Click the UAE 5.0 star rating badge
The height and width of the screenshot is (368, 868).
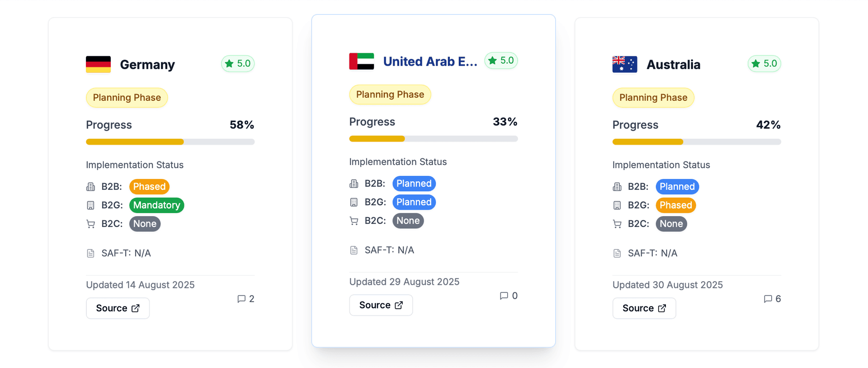[501, 61]
